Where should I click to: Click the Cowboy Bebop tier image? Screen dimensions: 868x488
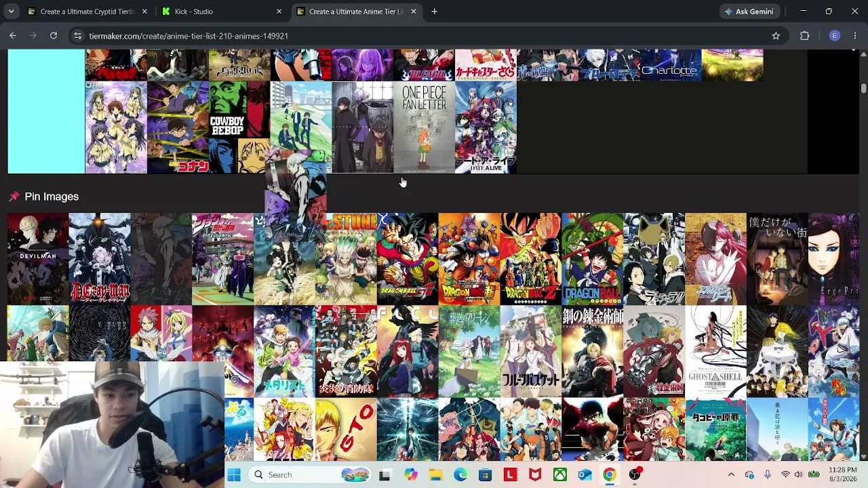(239, 127)
